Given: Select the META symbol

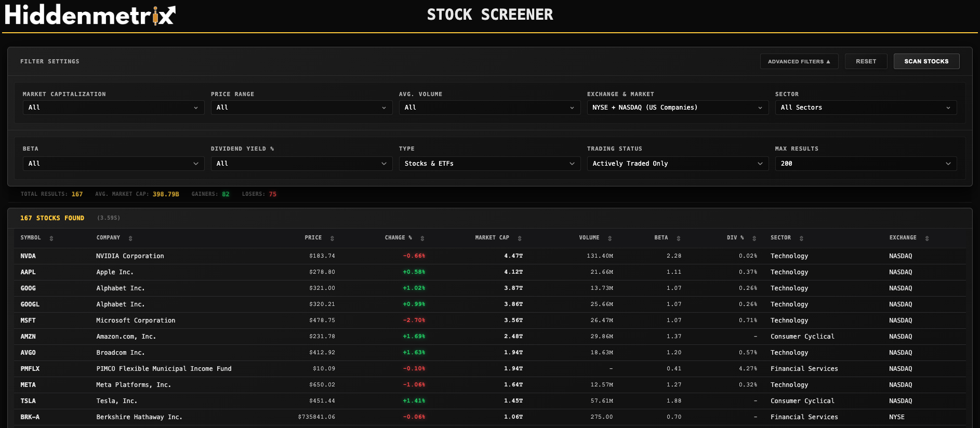Looking at the screenshot, I should (x=28, y=385).
